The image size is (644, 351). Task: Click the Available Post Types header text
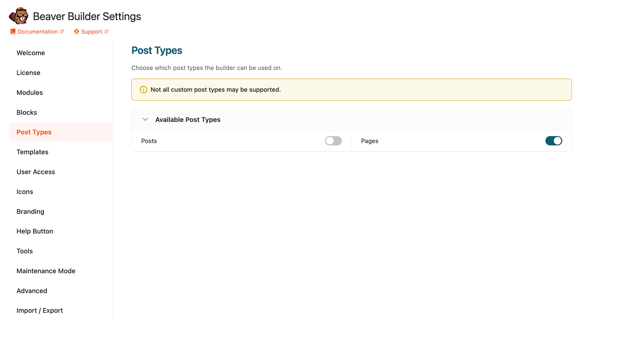tap(188, 120)
